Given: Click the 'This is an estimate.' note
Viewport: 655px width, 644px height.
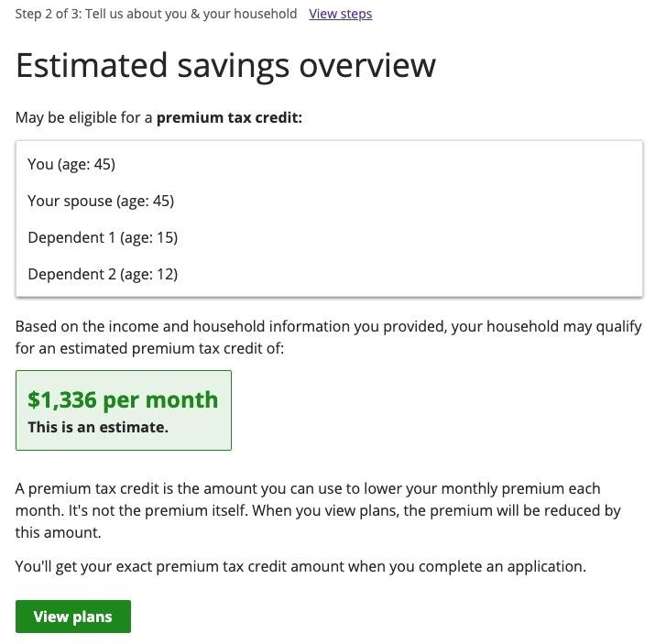Looking at the screenshot, I should (98, 427).
